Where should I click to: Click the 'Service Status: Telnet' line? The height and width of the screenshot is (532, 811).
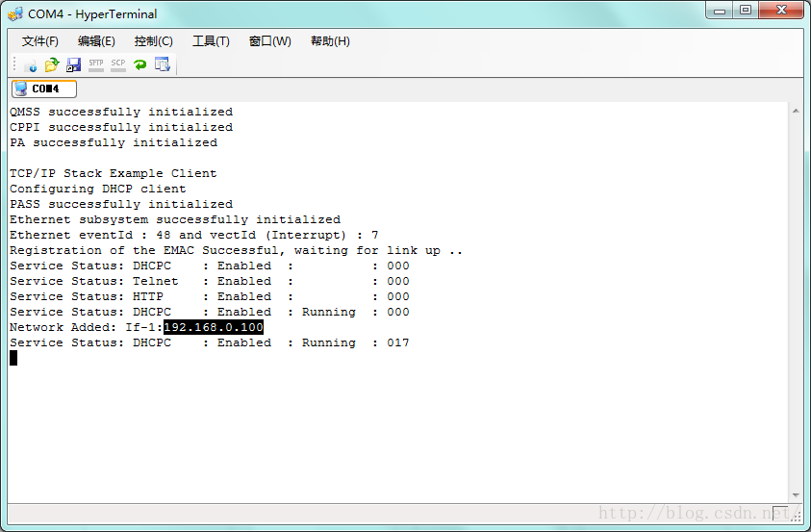tap(210, 281)
